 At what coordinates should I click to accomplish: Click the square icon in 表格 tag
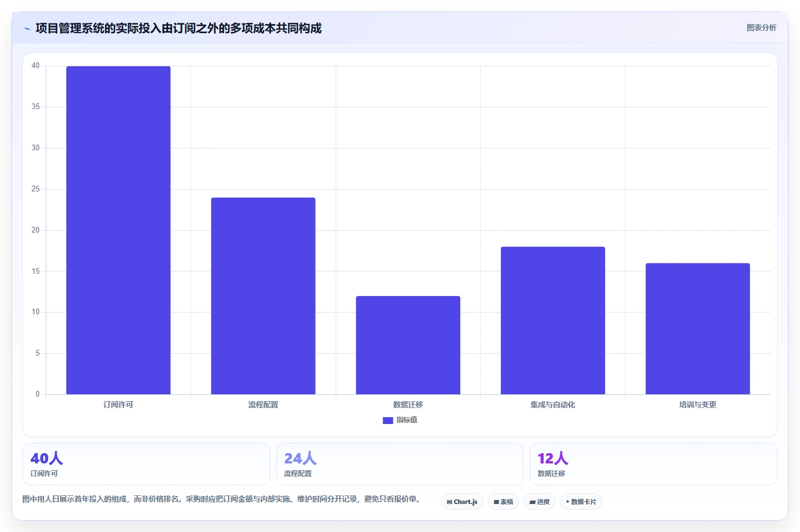pyautogui.click(x=496, y=502)
